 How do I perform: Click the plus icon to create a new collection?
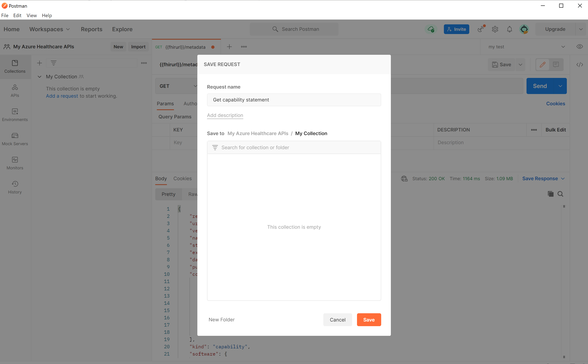[x=40, y=63]
